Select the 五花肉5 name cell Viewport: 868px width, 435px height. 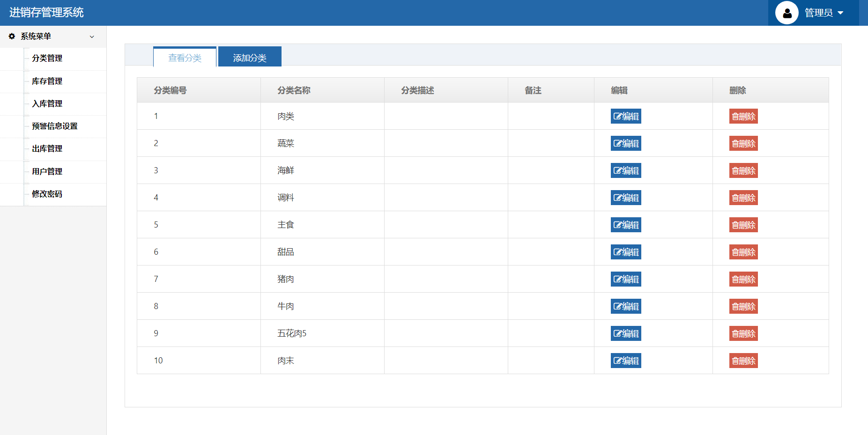322,333
